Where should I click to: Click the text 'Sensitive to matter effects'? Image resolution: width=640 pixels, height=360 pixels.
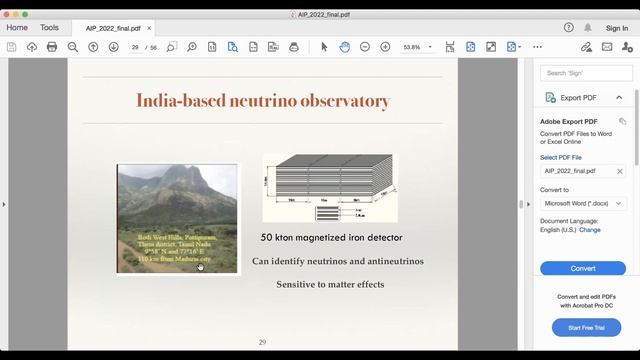(330, 284)
